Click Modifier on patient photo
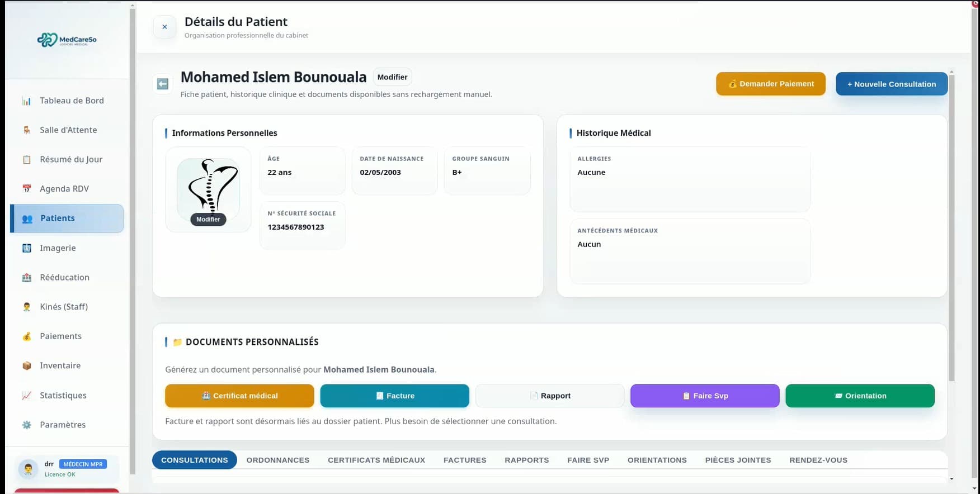 point(208,220)
